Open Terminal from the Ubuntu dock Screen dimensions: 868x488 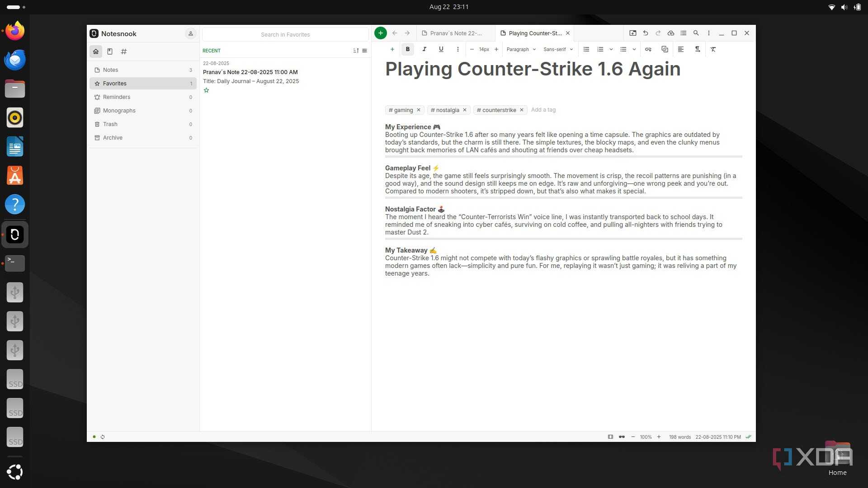pyautogui.click(x=15, y=263)
